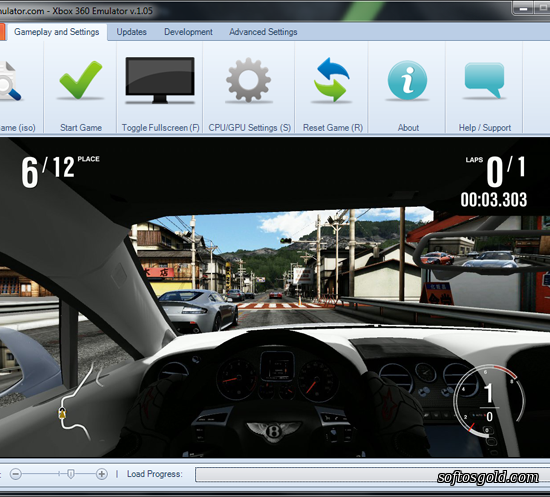
Task: Click the Start Game label
Action: (81, 128)
